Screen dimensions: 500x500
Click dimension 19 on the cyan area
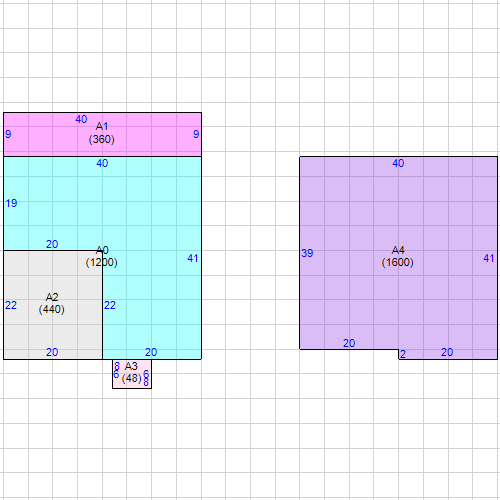[11, 203]
